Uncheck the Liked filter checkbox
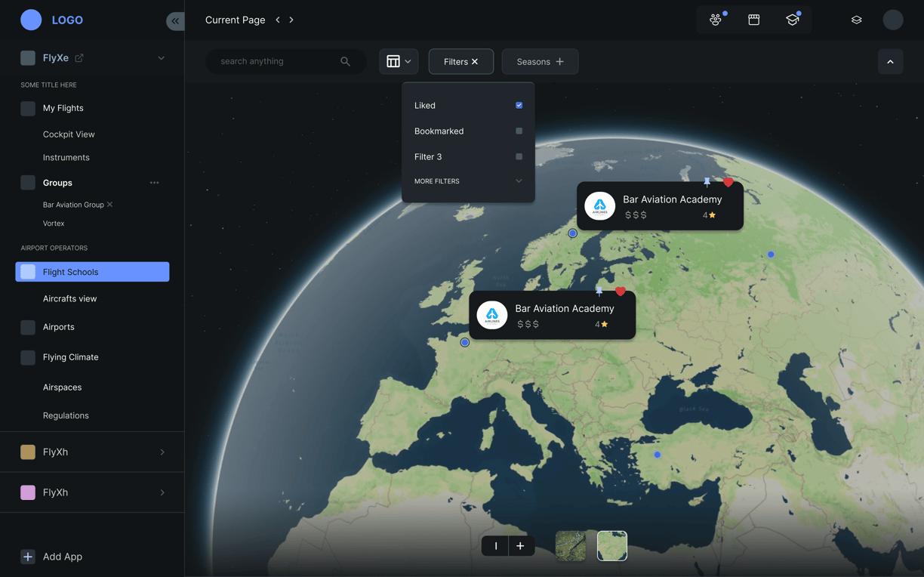 pyautogui.click(x=519, y=105)
